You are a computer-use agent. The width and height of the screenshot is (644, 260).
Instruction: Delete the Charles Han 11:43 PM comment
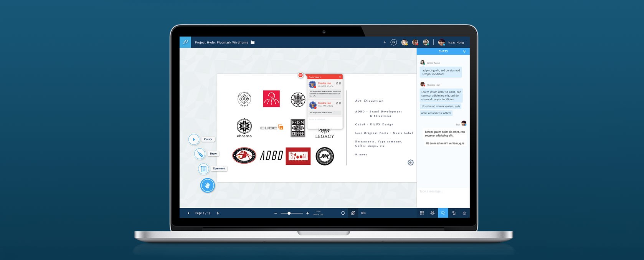(x=340, y=103)
